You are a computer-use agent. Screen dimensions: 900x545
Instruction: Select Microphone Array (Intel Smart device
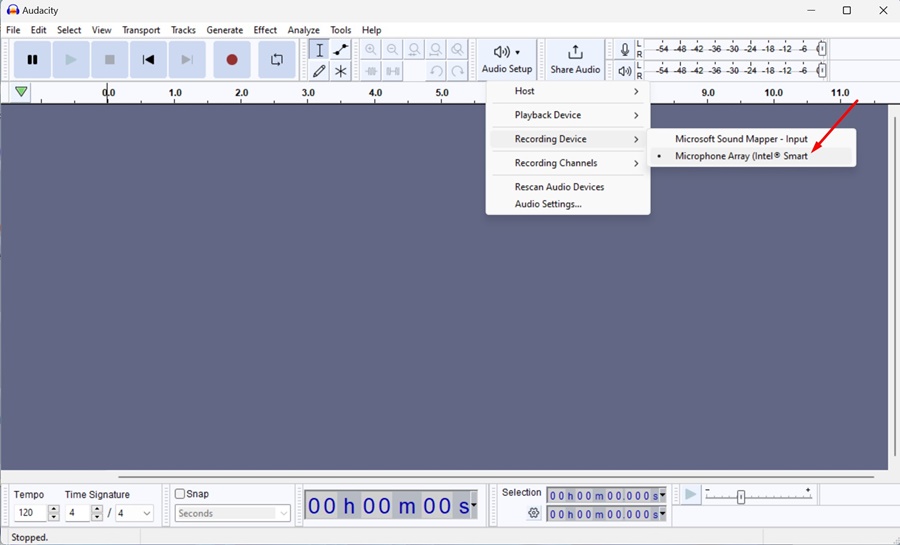(751, 156)
